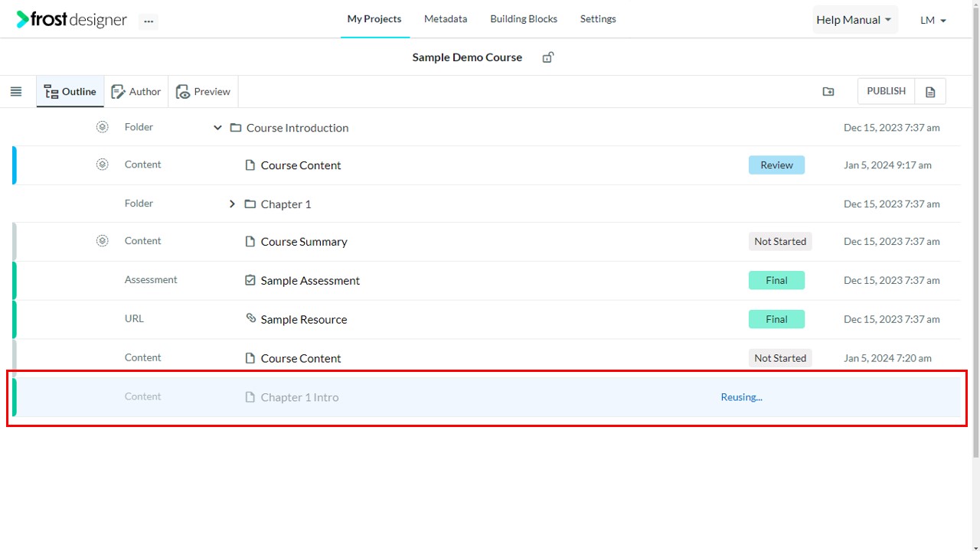
Task: Click the document icon right of PUBLISH
Action: point(930,92)
